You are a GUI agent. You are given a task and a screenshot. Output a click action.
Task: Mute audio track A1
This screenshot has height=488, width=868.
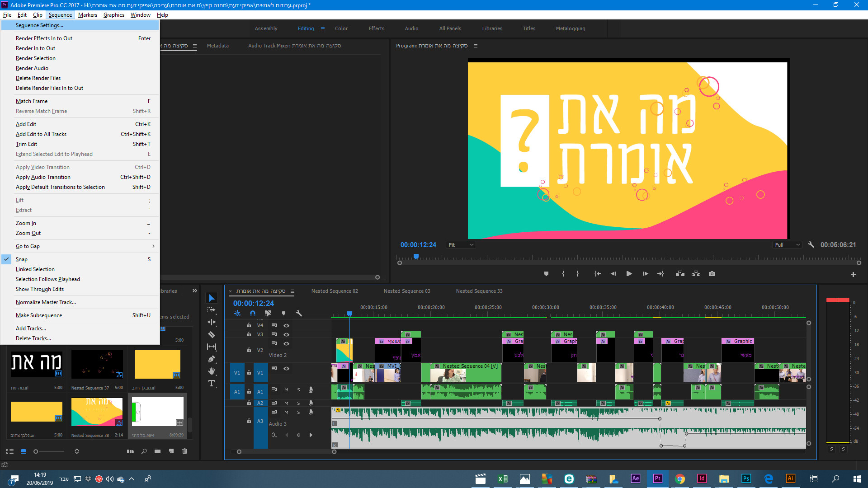[x=286, y=389]
